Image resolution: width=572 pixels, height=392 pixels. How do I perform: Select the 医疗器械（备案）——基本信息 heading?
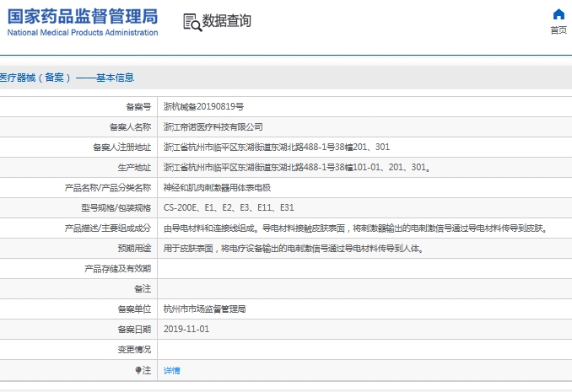click(67, 78)
